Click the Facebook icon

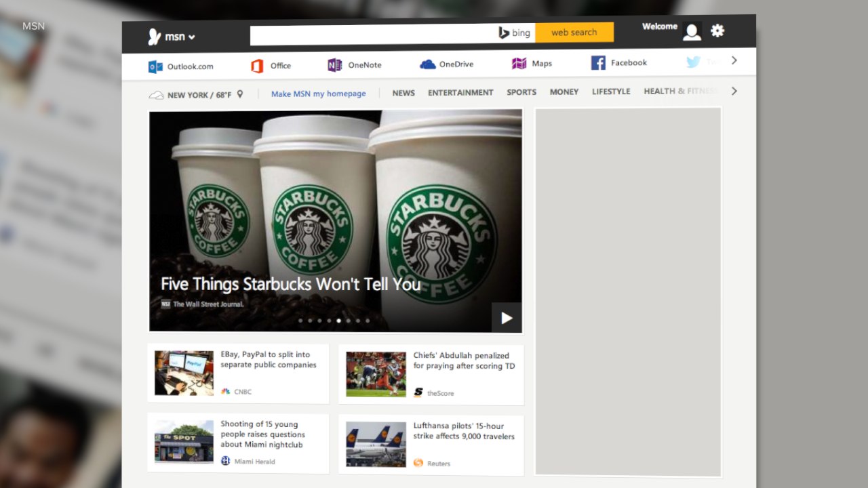pos(598,63)
